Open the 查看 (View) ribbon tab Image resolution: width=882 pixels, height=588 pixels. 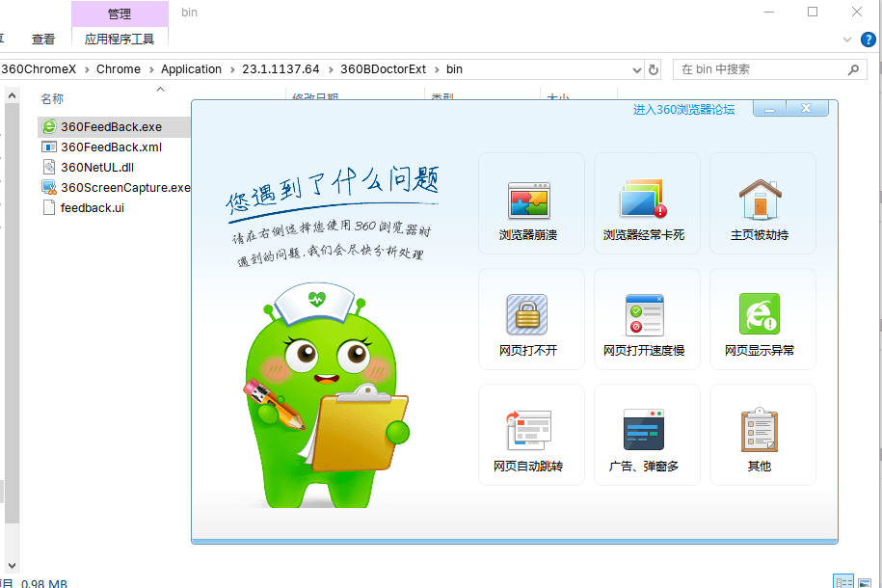pyautogui.click(x=43, y=39)
